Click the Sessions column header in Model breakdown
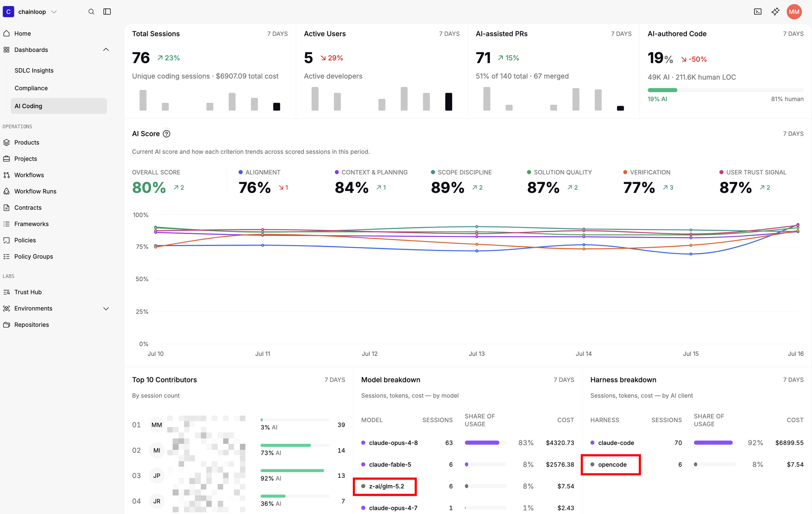 [437, 420]
